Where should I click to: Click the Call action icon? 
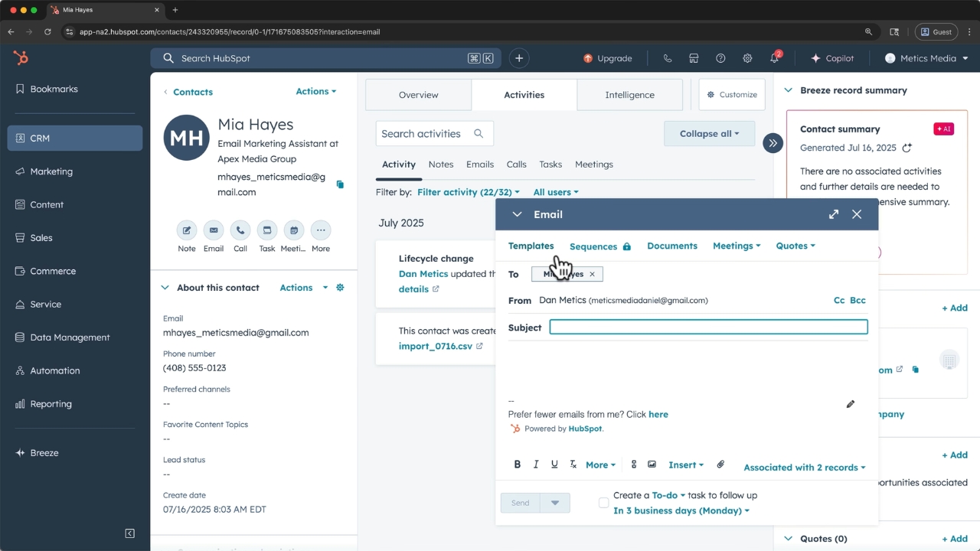click(240, 230)
